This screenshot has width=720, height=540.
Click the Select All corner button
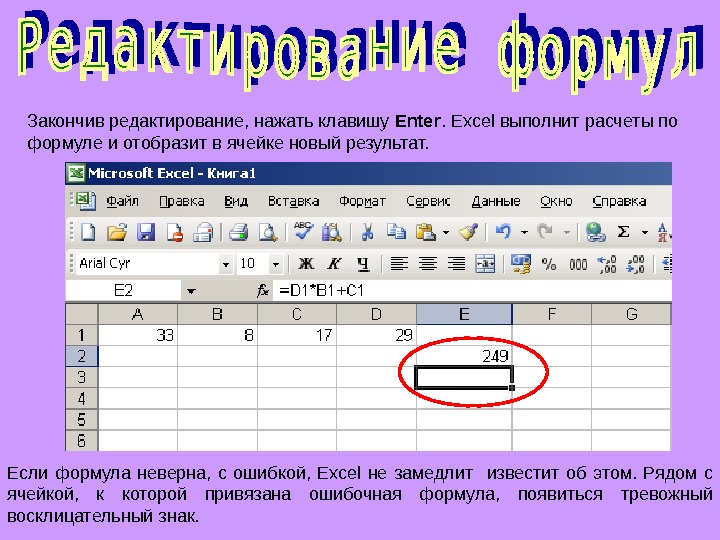tap(82, 314)
